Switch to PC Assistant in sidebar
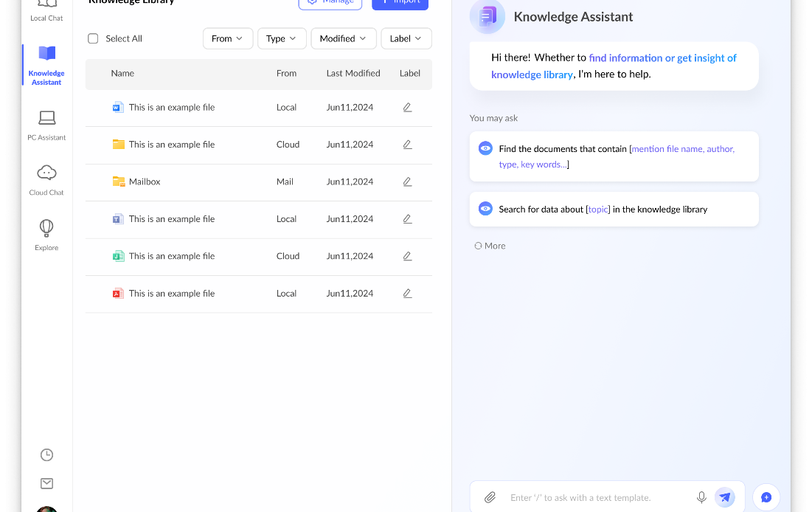This screenshot has height=512, width=812. (46, 124)
